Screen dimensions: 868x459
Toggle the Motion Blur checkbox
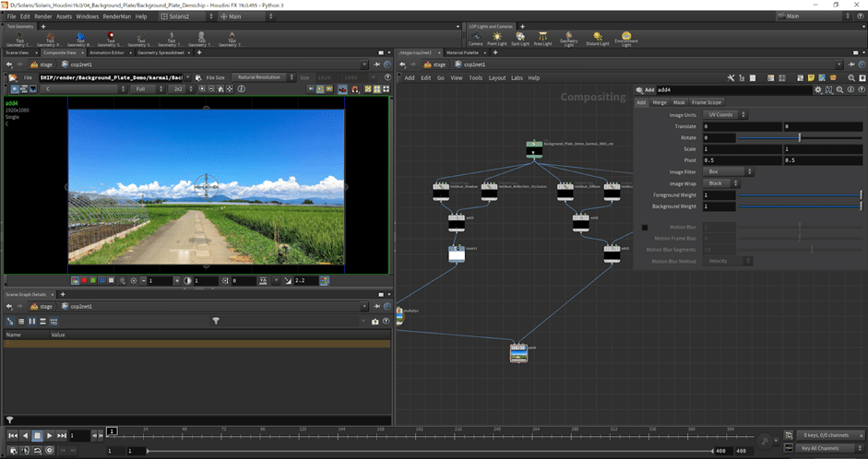[x=645, y=227]
